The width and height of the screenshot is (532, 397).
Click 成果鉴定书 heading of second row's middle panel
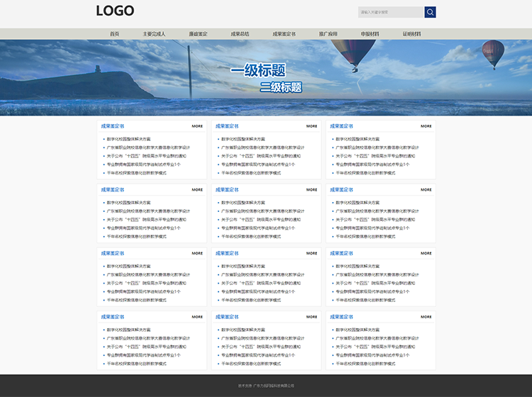point(227,189)
